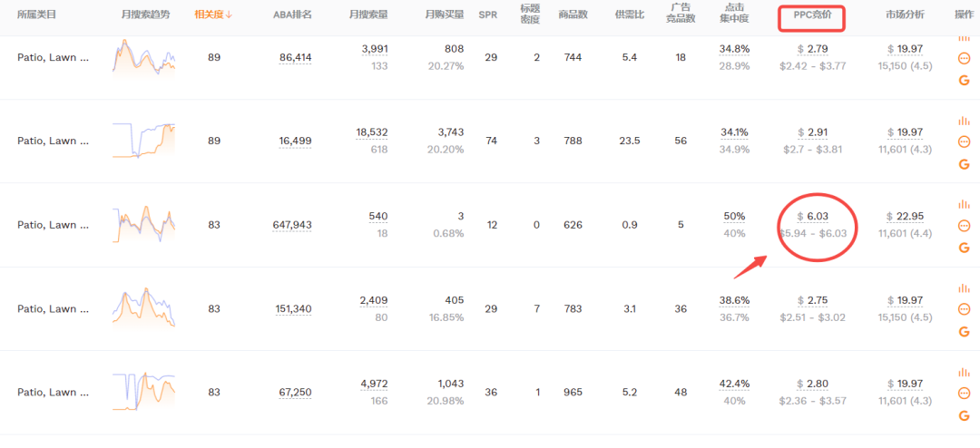Click the PPC竞价 column header

click(812, 15)
